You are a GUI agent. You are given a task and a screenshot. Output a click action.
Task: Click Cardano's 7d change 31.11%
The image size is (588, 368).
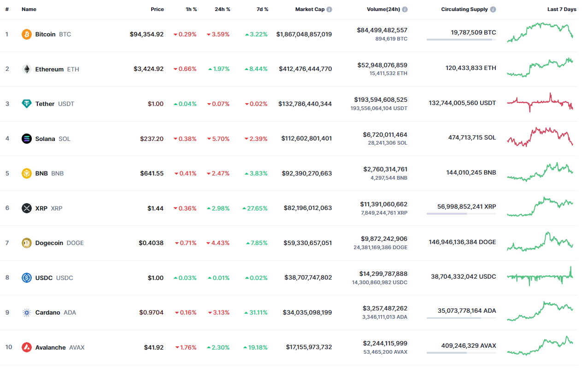click(256, 312)
